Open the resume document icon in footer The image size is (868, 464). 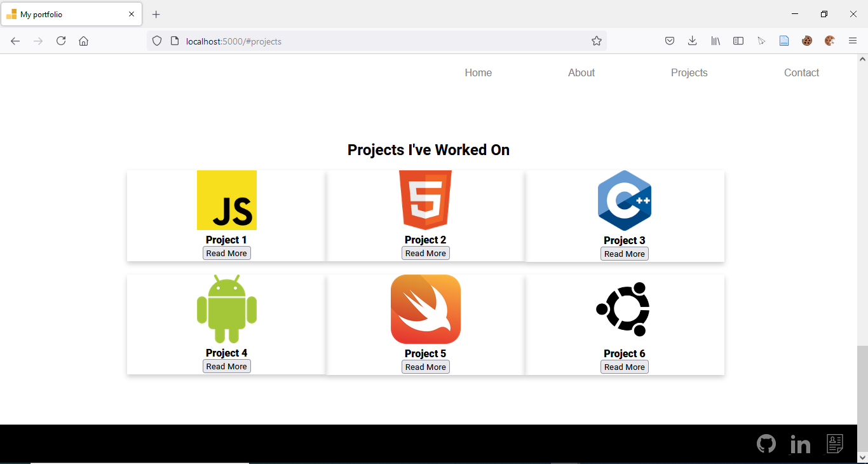(835, 444)
